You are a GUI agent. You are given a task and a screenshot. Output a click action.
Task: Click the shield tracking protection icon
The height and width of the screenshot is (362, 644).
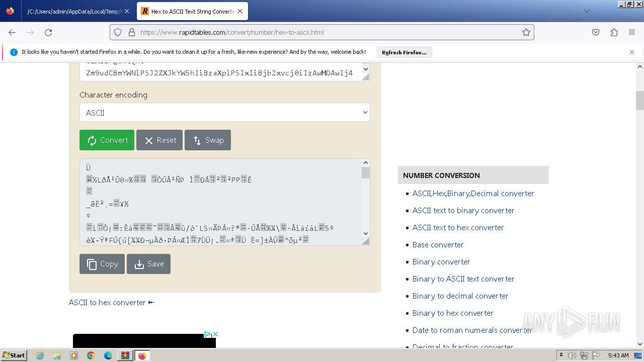click(x=118, y=32)
